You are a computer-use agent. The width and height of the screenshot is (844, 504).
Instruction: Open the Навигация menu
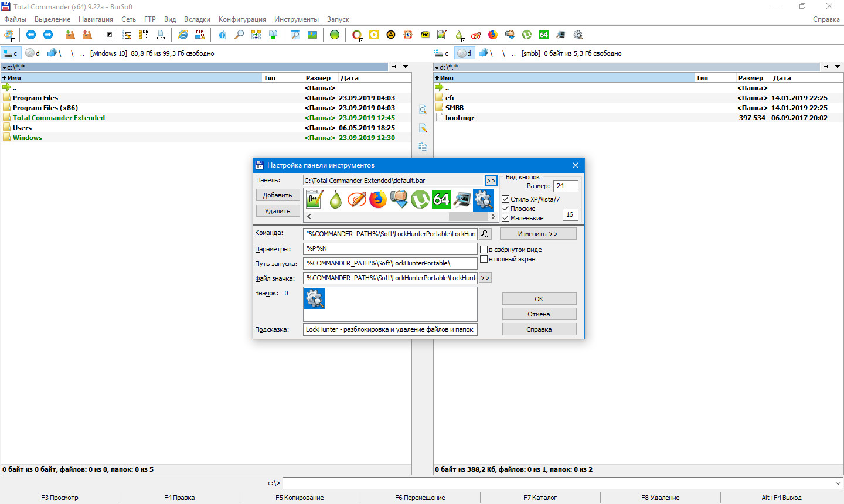click(96, 19)
